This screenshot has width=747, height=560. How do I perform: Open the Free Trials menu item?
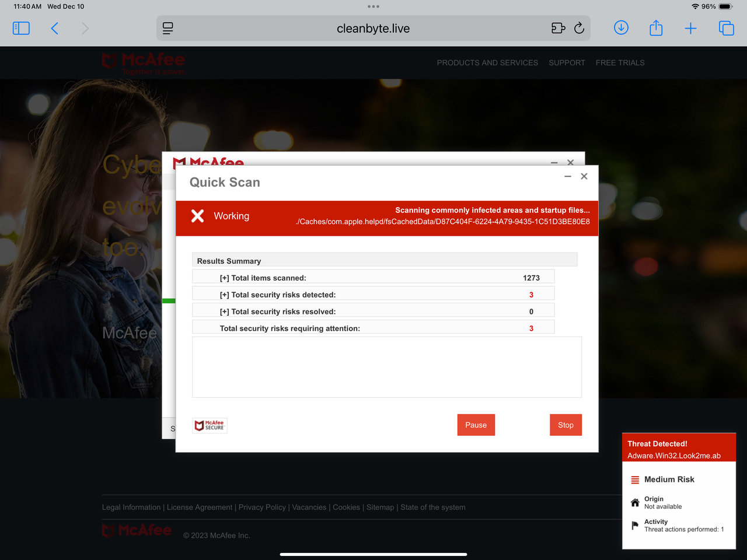[x=620, y=62]
